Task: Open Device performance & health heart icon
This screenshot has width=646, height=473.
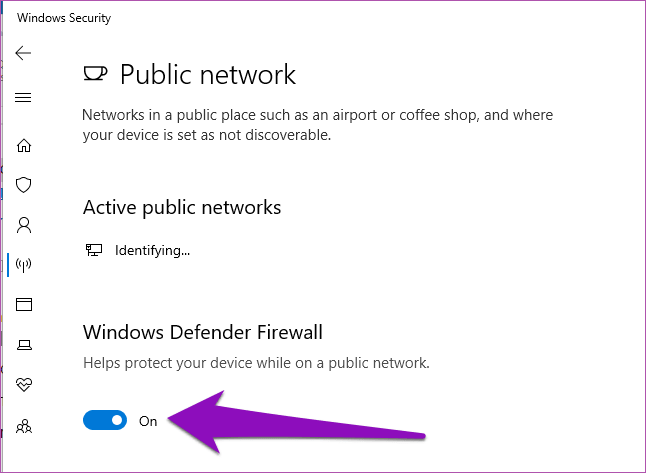Action: tap(23, 385)
